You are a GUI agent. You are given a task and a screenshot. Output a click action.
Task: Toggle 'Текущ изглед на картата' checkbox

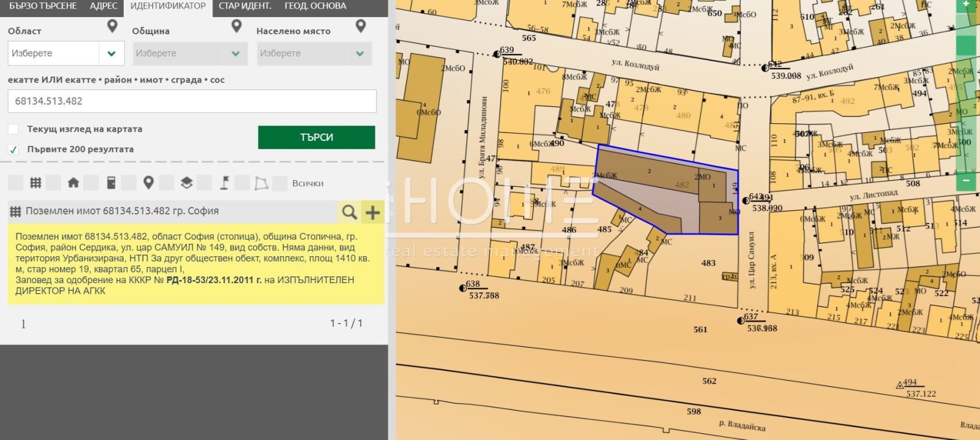13,129
